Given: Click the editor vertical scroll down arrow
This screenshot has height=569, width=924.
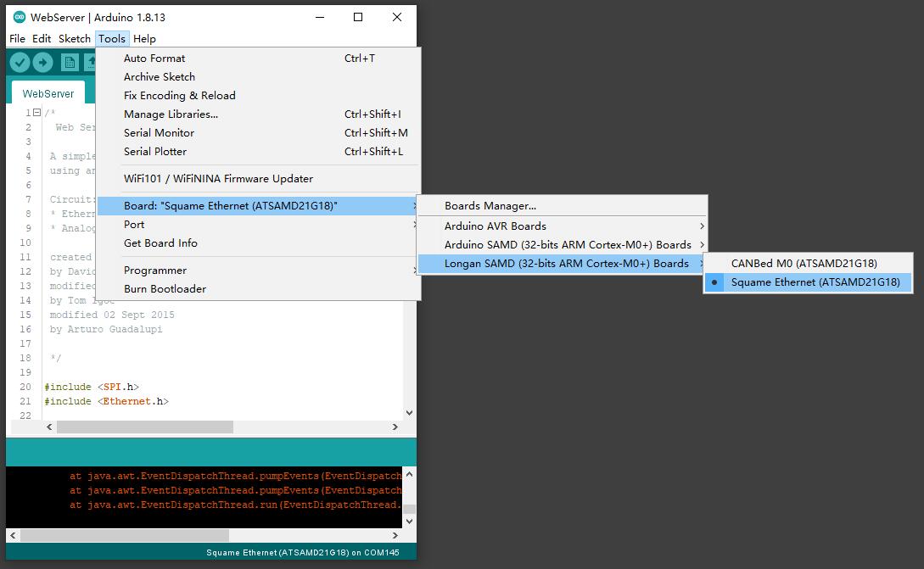Looking at the screenshot, I should click(410, 413).
